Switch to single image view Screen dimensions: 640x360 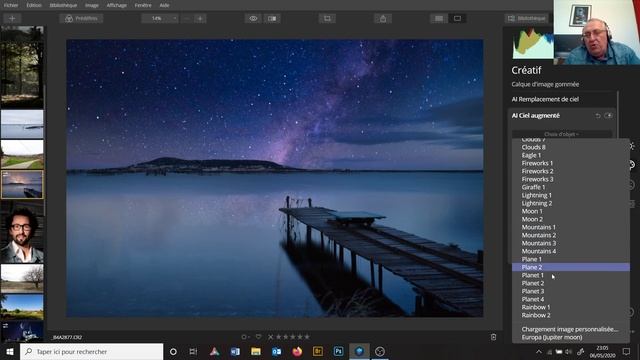458,18
